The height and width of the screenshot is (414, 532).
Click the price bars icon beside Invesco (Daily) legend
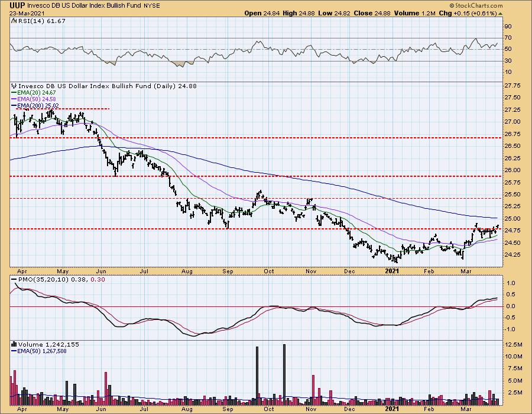pyautogui.click(x=14, y=86)
